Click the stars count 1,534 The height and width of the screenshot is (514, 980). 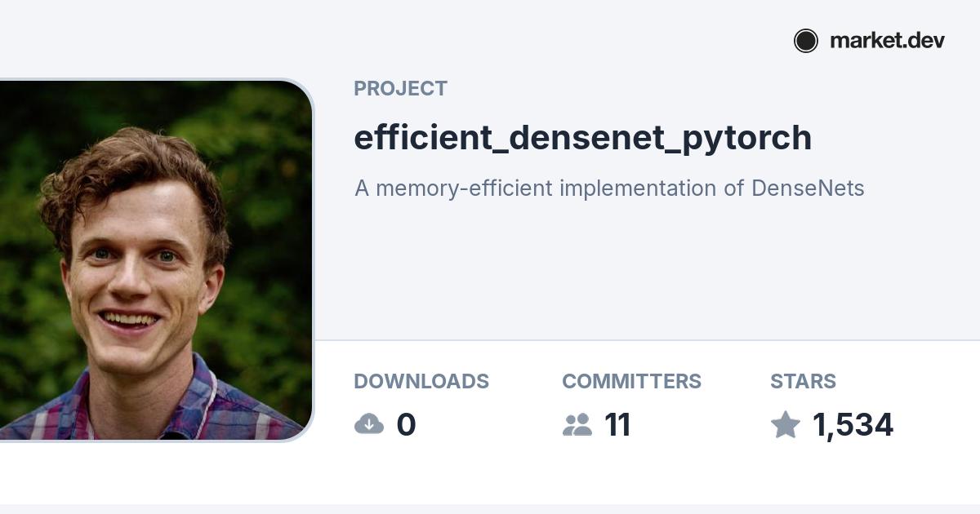click(853, 425)
